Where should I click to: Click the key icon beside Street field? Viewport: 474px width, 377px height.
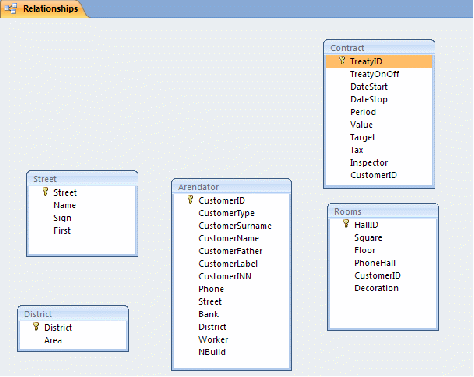[x=45, y=192]
